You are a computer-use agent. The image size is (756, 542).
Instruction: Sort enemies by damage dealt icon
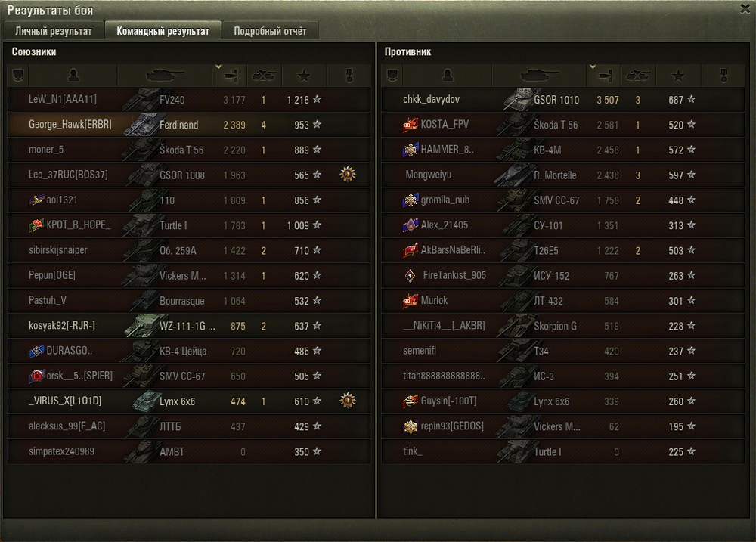point(604,76)
